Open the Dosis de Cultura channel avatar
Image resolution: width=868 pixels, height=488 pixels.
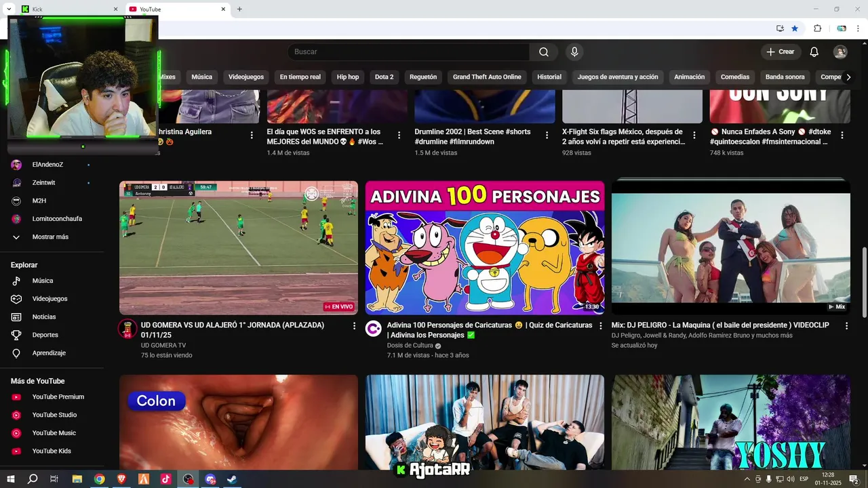374,329
